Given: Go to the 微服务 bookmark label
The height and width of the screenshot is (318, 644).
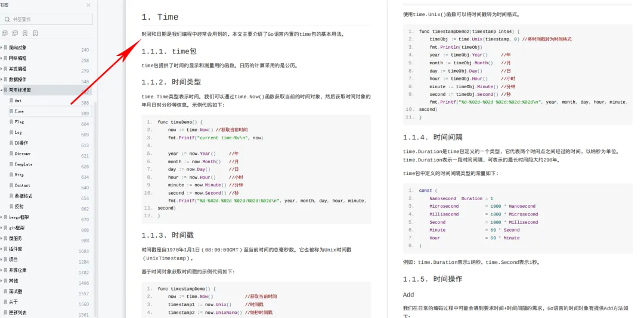Looking at the screenshot, I should [x=16, y=238].
